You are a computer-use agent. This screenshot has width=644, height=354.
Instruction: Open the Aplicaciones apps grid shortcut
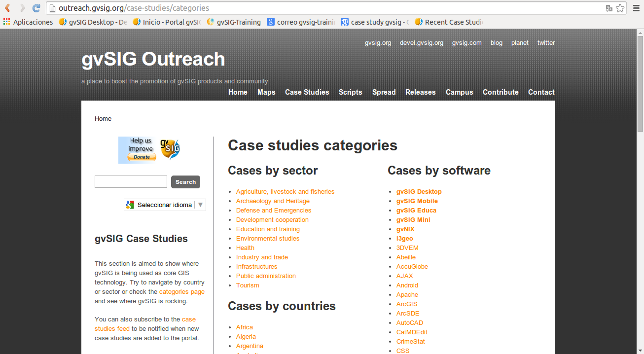pyautogui.click(x=28, y=22)
